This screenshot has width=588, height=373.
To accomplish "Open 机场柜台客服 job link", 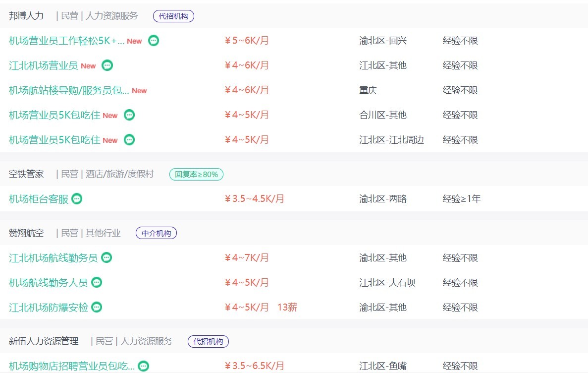I will point(39,199).
